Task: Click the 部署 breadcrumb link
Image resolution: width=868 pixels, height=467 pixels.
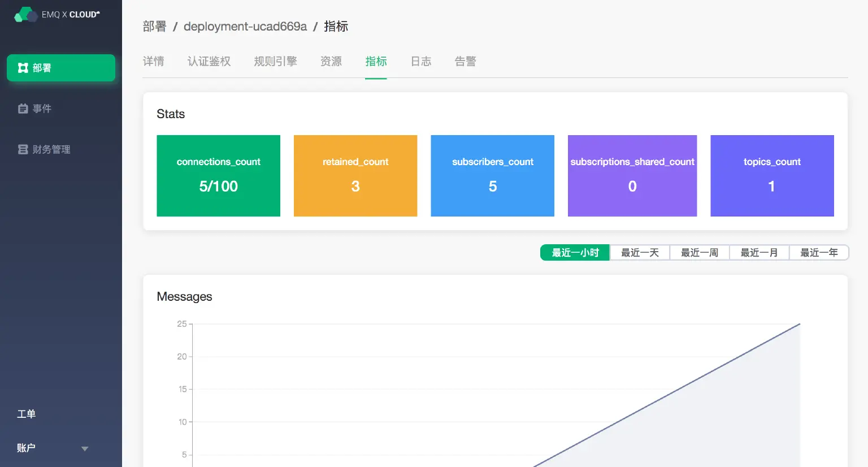Action: tap(154, 26)
